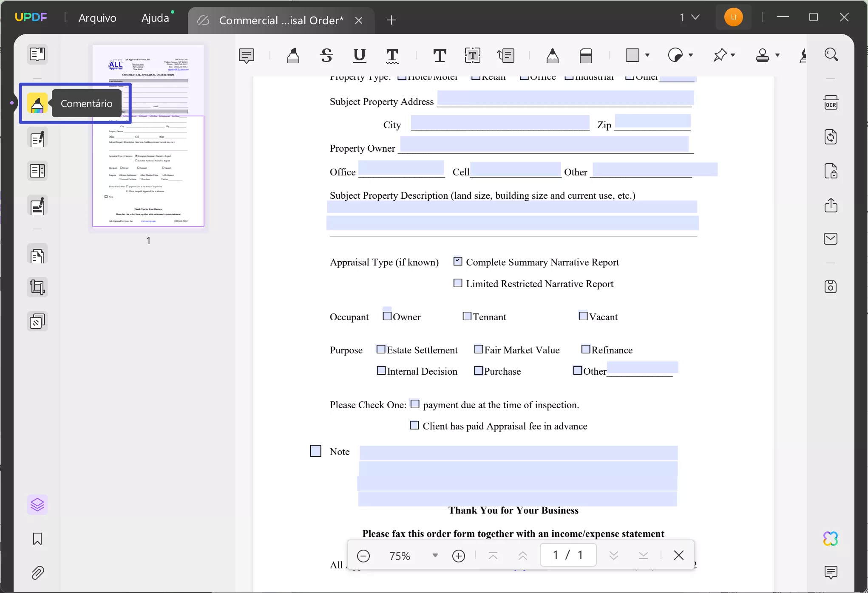Open document search with the magnifier icon
Screen dimensions: 868x593
[x=831, y=54]
